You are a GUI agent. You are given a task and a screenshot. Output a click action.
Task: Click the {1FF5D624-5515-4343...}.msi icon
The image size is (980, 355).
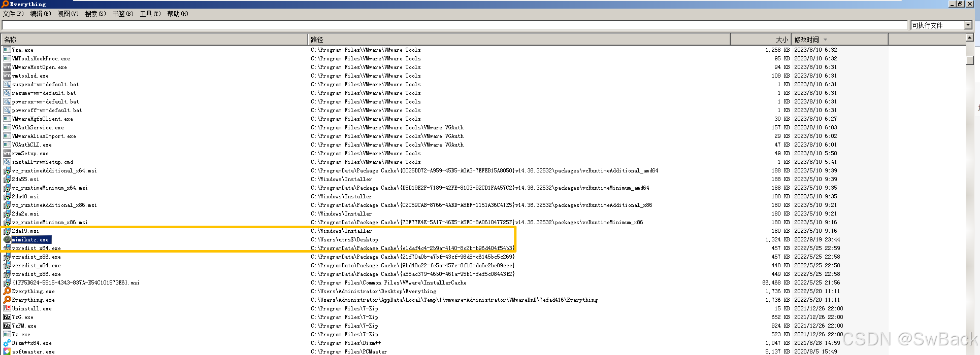[7, 282]
